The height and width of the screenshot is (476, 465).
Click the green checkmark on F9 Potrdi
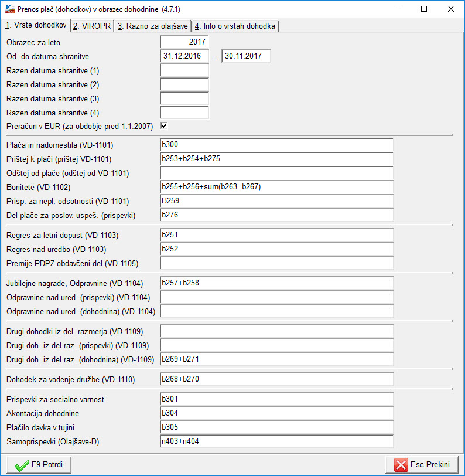(22, 465)
